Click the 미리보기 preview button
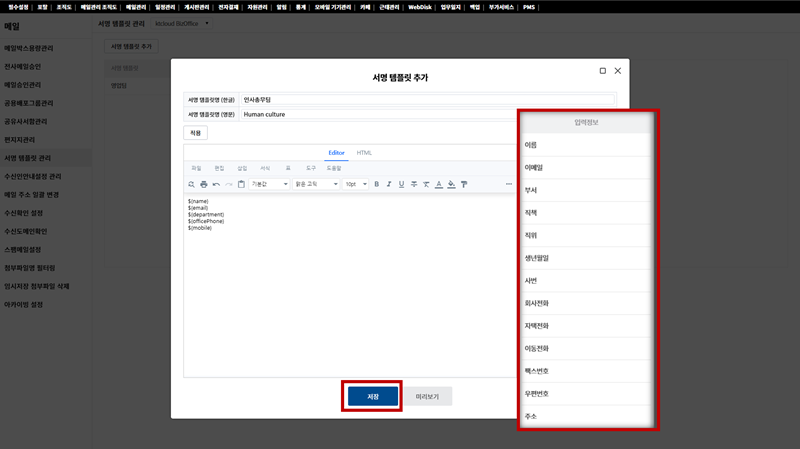800x449 pixels. [428, 396]
